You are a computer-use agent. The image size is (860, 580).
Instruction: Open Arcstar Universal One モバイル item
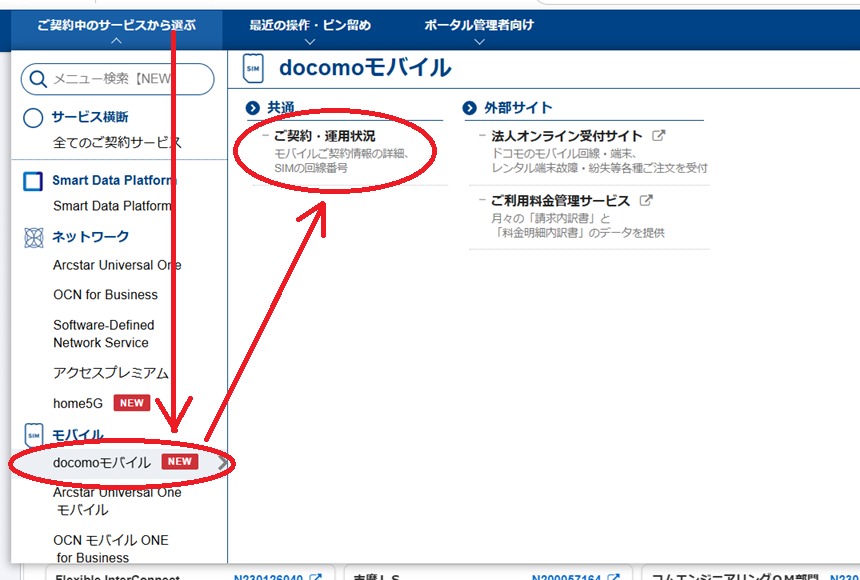[x=117, y=501]
